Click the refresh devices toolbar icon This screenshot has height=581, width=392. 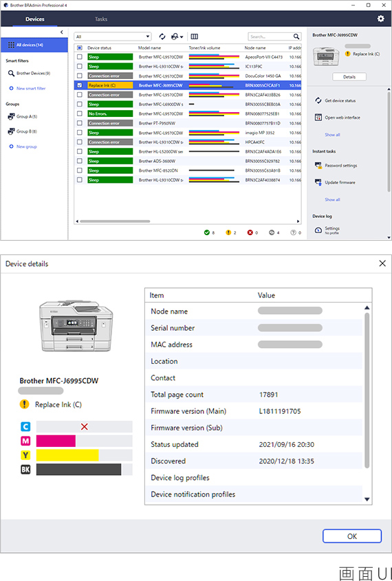(x=162, y=36)
